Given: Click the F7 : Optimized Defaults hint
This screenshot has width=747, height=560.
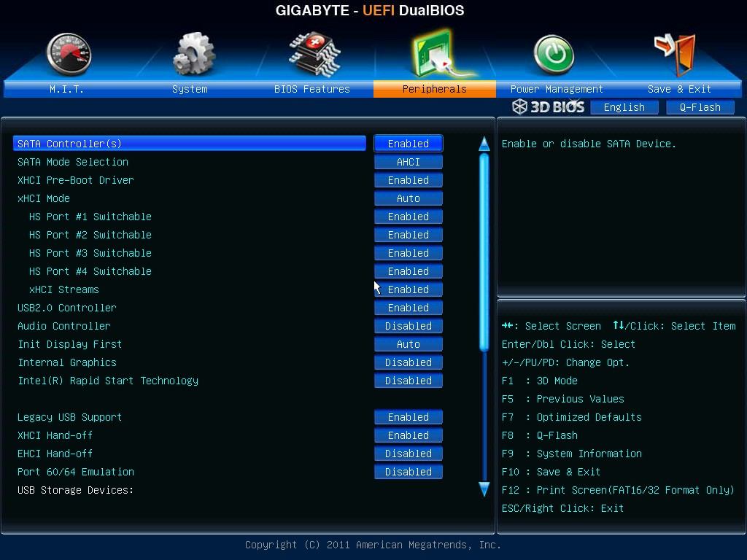Looking at the screenshot, I should [572, 417].
